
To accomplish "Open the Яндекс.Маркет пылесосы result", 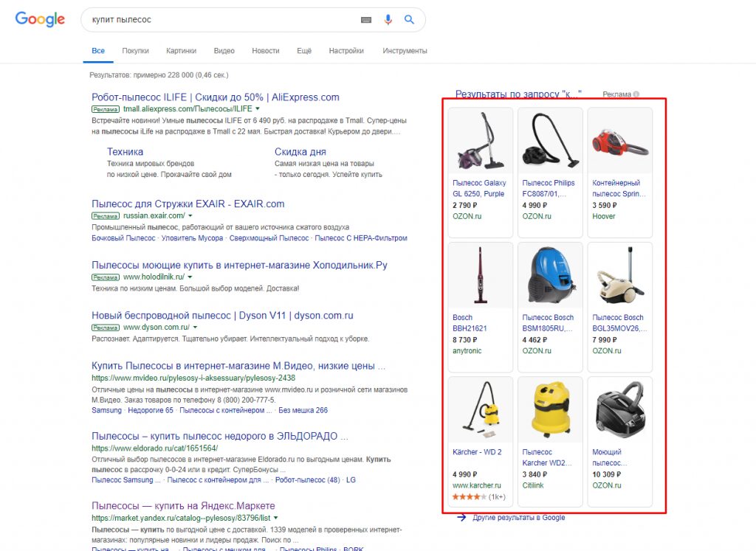I will tap(183, 506).
